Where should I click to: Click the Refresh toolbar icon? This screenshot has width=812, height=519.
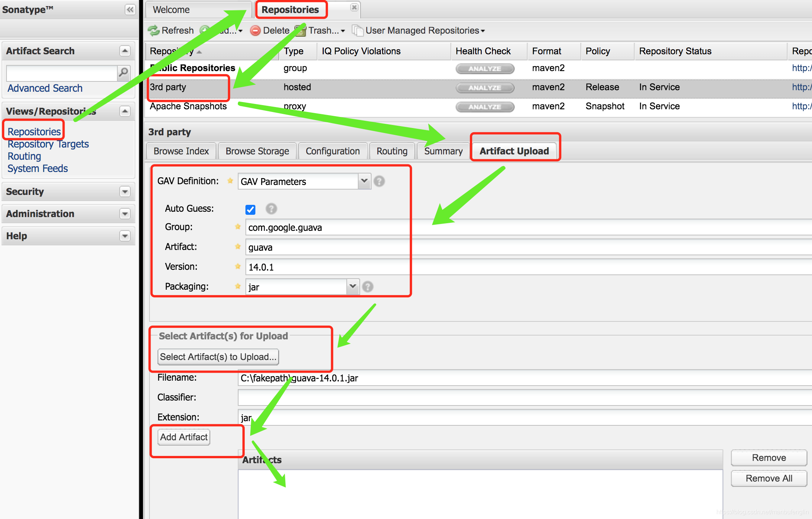[154, 31]
